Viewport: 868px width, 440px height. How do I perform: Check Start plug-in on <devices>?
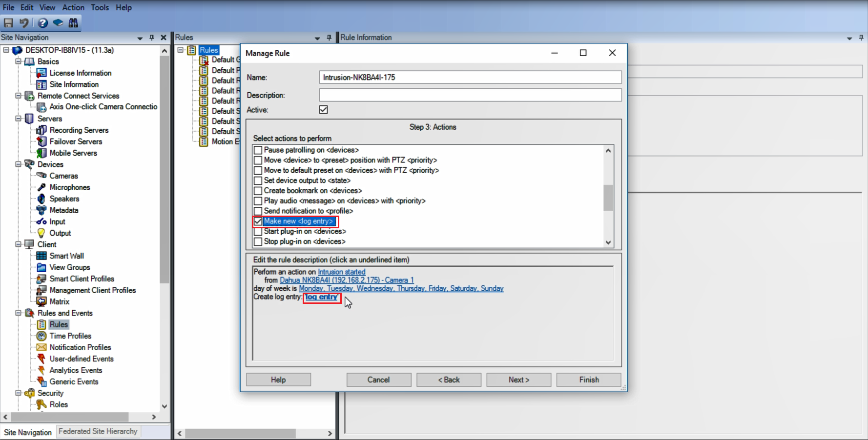258,232
